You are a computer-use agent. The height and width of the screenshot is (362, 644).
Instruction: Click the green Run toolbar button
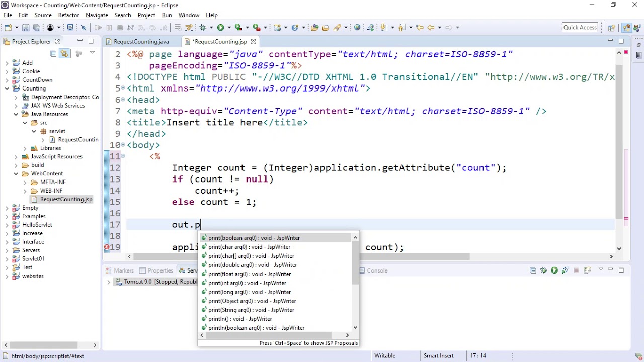[x=220, y=28]
